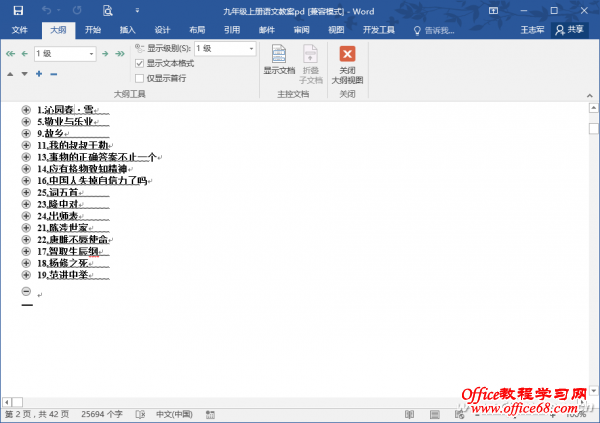Close outline view with 关闭大纲视图

tap(347, 65)
